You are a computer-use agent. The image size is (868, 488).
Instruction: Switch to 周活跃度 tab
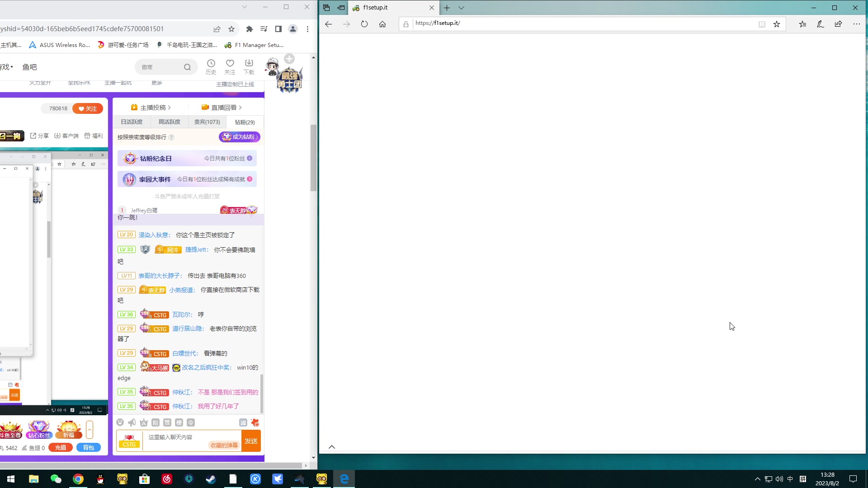tap(169, 122)
